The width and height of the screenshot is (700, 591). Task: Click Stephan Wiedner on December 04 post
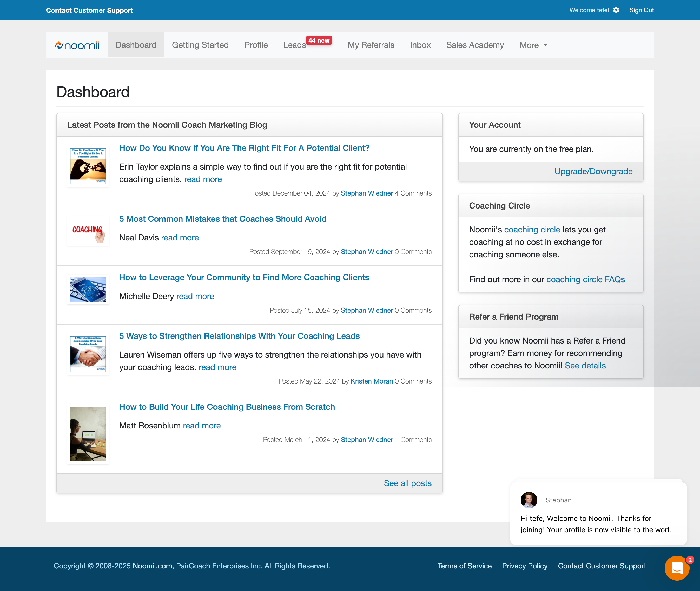(x=367, y=193)
